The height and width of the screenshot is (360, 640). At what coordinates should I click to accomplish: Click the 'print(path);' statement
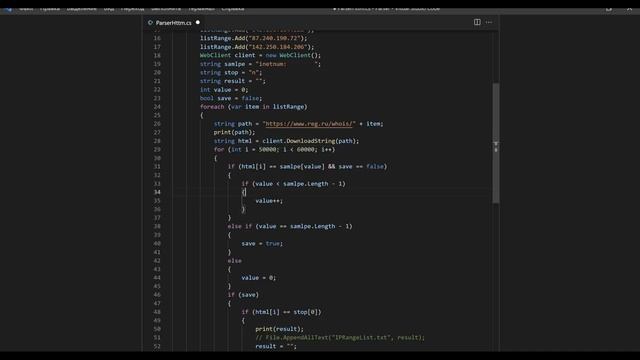click(234, 132)
